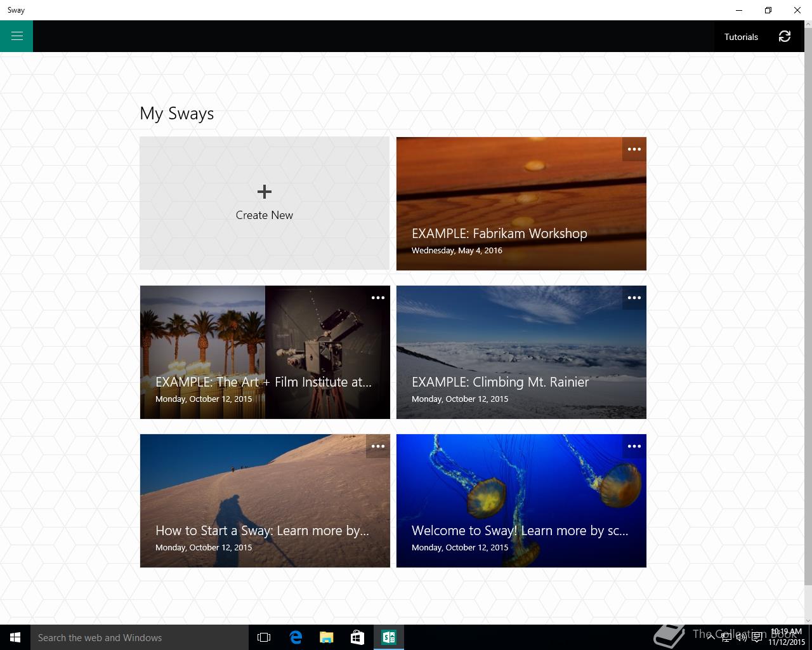812x650 pixels.
Task: Open the Windows Start menu
Action: (x=15, y=637)
